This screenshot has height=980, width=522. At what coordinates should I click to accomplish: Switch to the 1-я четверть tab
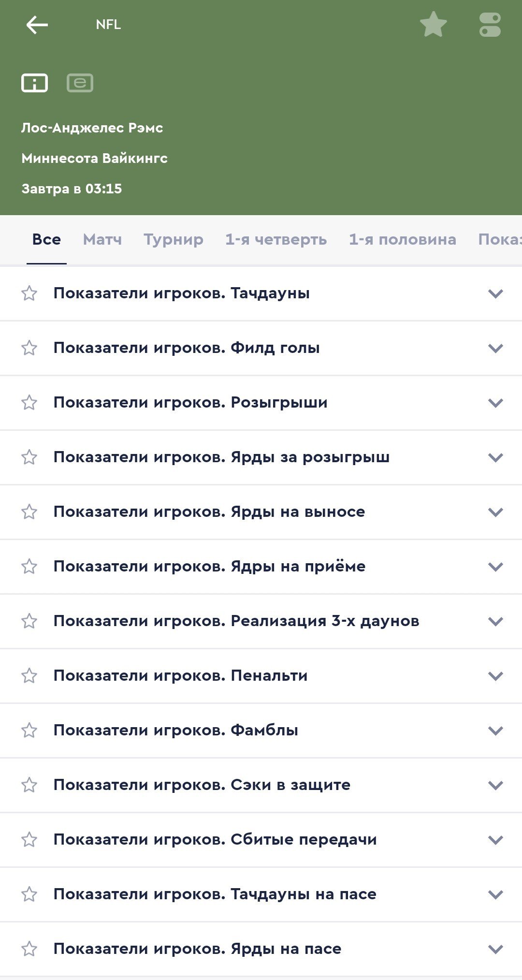(275, 240)
